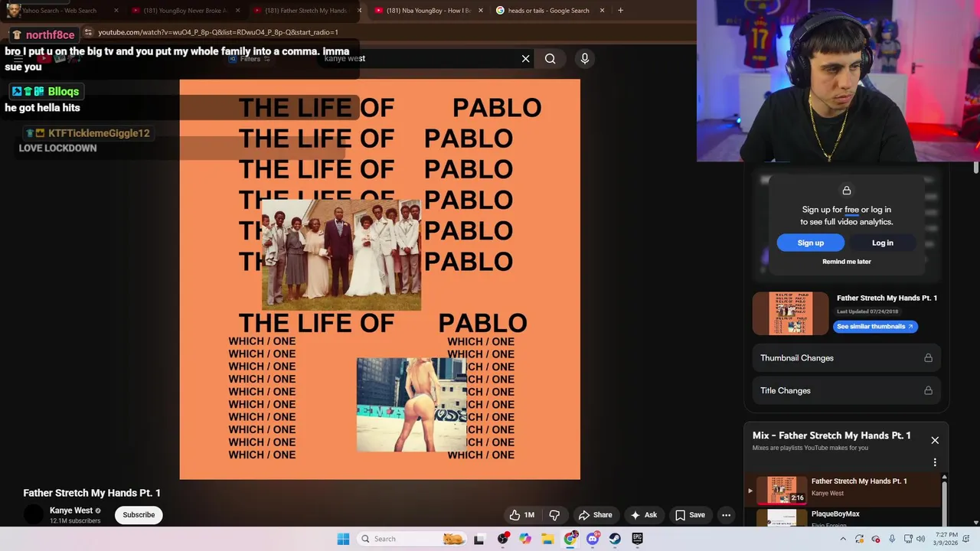The width and height of the screenshot is (980, 551).
Task: Open the volume control in system tray
Action: pos(920,539)
